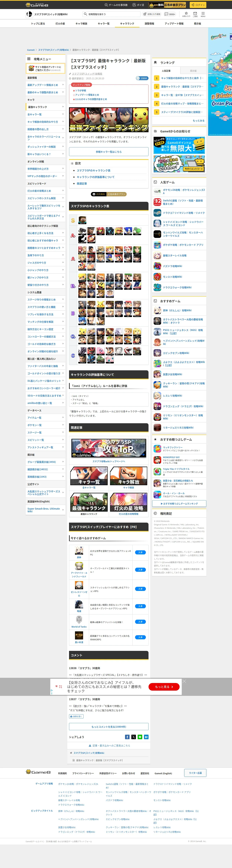
Task: Click ライター応募 button in footer
Action: click(195, 773)
